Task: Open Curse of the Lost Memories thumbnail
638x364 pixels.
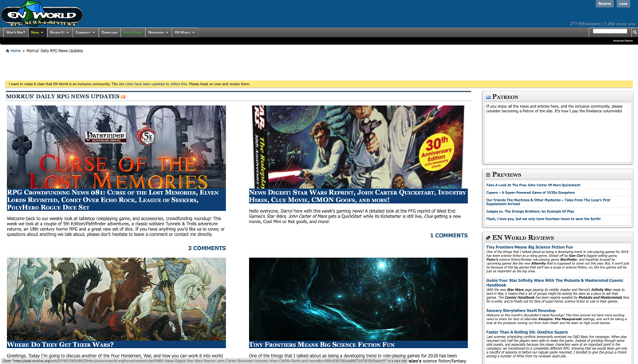Action: coord(116,147)
